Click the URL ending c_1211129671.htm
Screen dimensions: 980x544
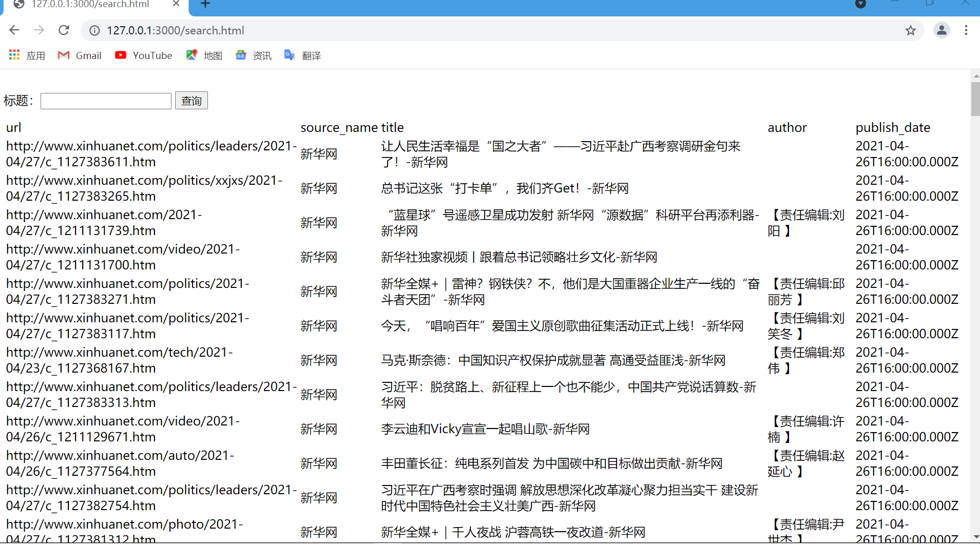click(x=123, y=429)
